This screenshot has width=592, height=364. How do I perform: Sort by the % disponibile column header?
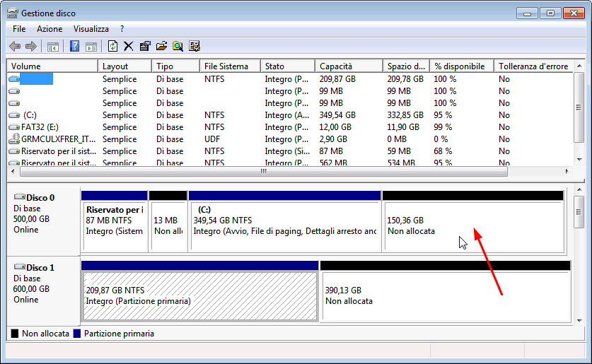[x=462, y=66]
